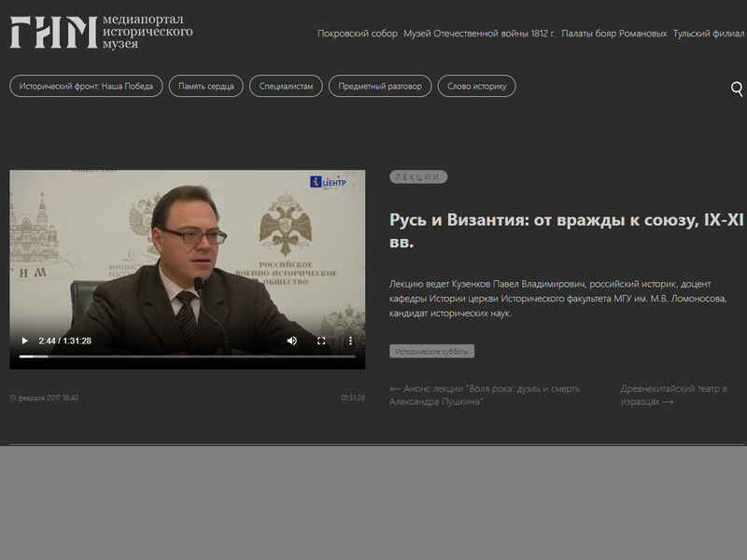Screen dimensions: 747x560
Task: Play the lecture video
Action: coord(24,341)
